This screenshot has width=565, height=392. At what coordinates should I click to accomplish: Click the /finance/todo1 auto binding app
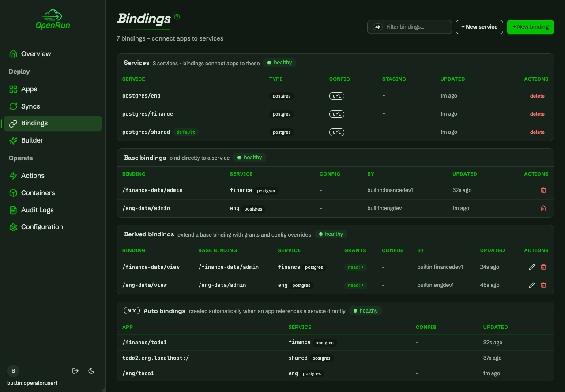click(144, 343)
